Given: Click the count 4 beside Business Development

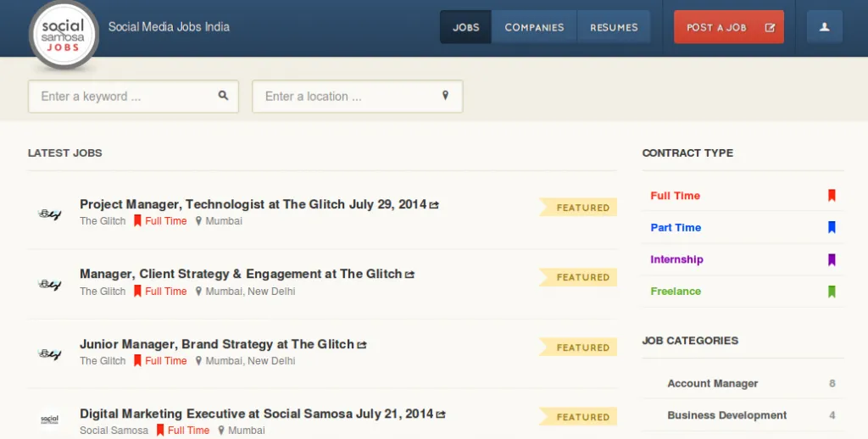Looking at the screenshot, I should point(832,415).
